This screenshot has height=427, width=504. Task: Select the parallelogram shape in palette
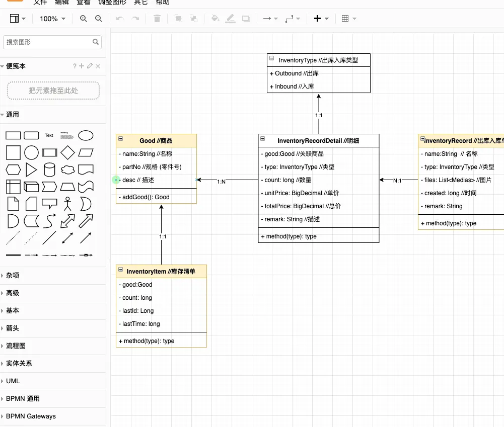[x=86, y=152]
